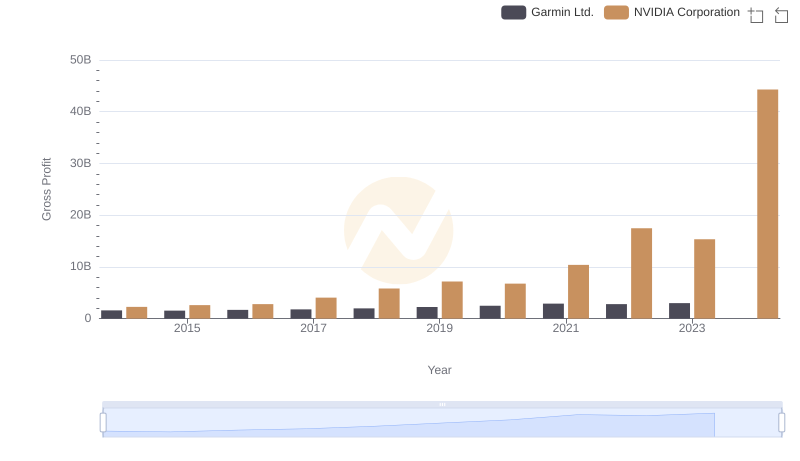Click the Garmin 2023 bar
Viewport: 800px width, 461px height.
679,311
